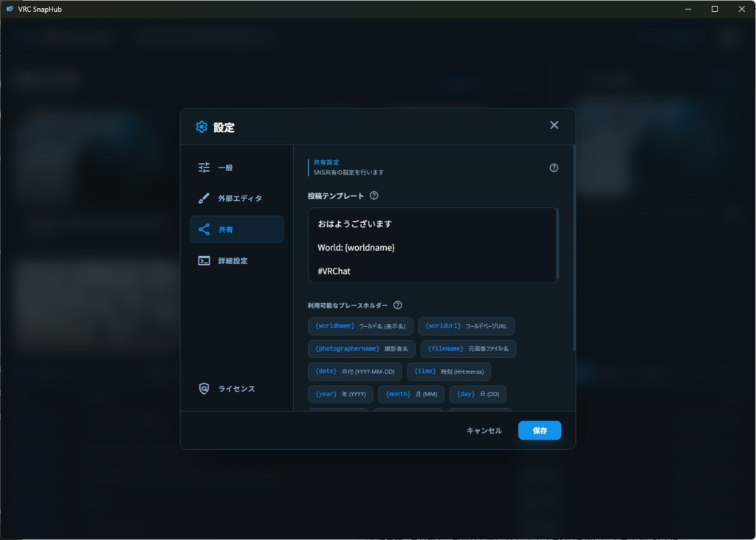
Task: Insert the {date} placeholder chip
Action: 355,371
